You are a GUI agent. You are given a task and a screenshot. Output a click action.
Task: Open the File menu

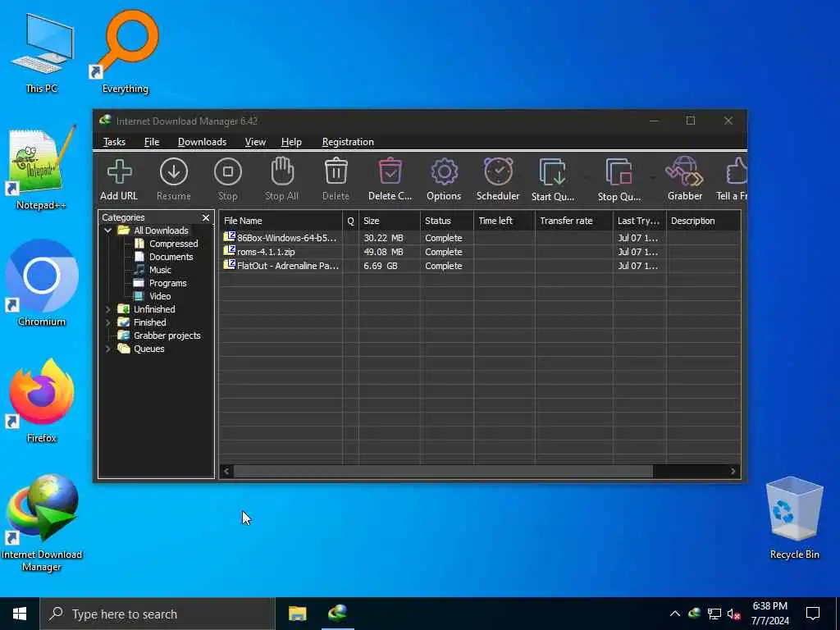(x=152, y=142)
